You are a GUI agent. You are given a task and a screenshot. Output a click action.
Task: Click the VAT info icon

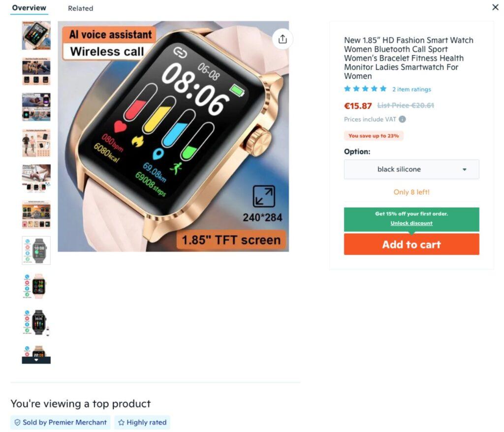[402, 119]
